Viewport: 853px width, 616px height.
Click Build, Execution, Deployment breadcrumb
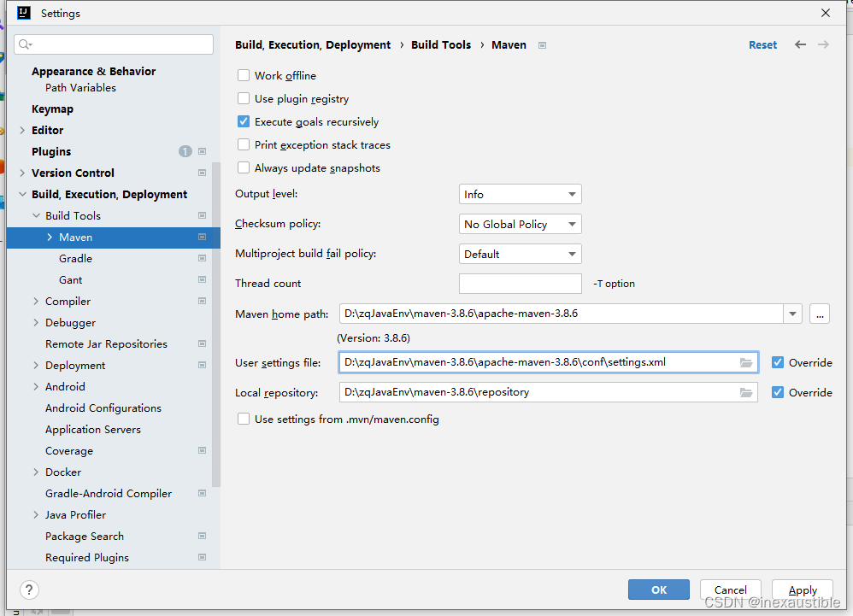313,44
